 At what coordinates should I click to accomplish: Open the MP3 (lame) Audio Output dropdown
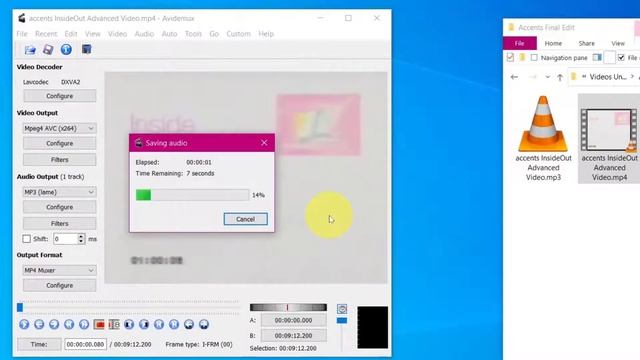[x=59, y=192]
